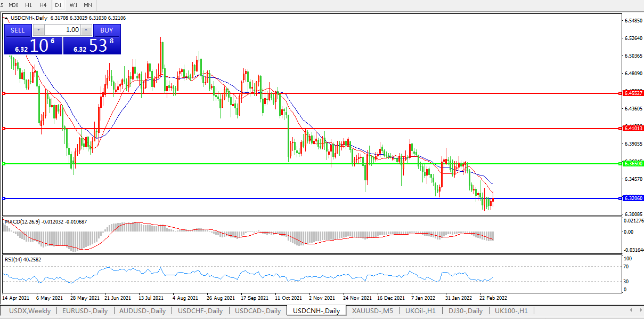Switch to the W1 weekly timeframe
Viewport: 644px width, 319px height.
tap(74, 5)
